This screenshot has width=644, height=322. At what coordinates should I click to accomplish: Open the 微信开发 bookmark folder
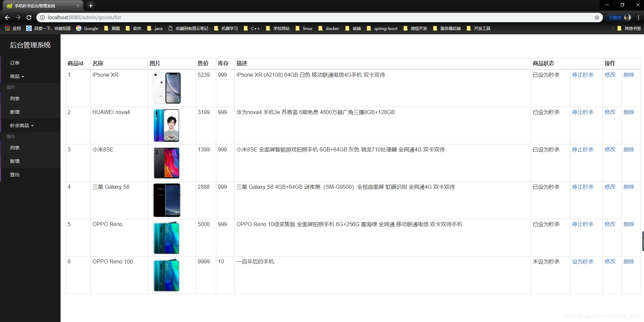pyautogui.click(x=415, y=29)
